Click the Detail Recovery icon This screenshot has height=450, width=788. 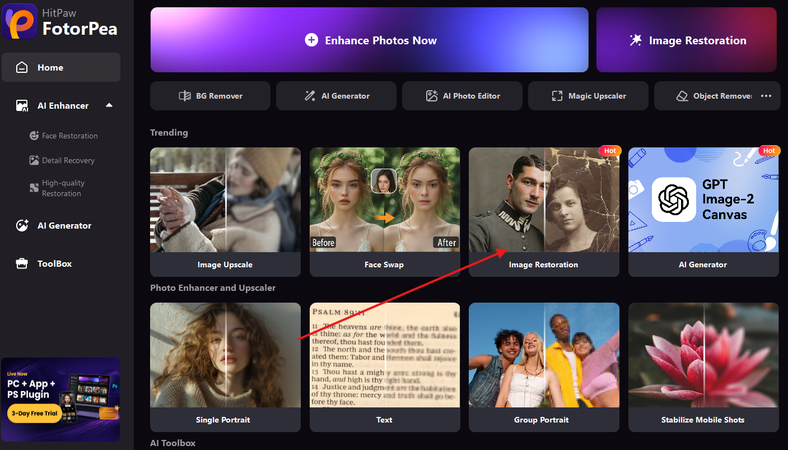tap(34, 160)
